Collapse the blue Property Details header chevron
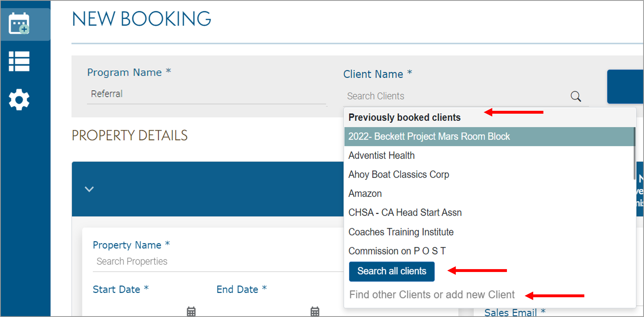 point(89,189)
